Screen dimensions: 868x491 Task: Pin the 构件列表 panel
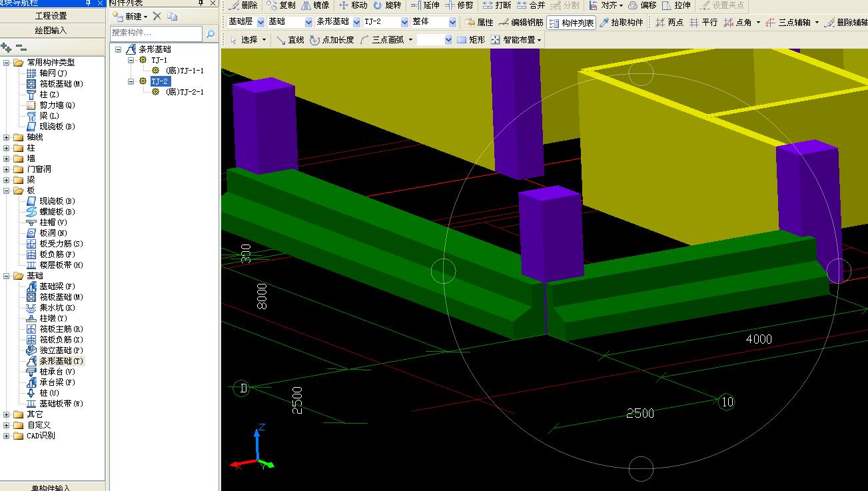click(x=201, y=3)
